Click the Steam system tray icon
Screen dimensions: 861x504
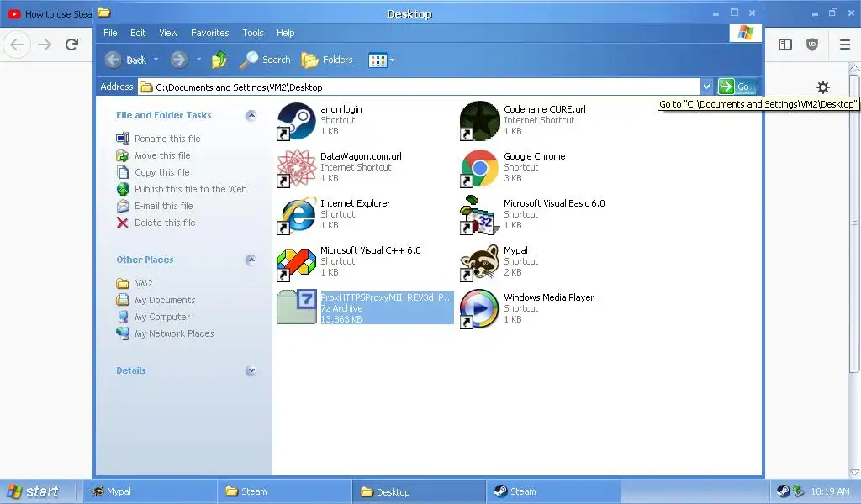coord(783,491)
